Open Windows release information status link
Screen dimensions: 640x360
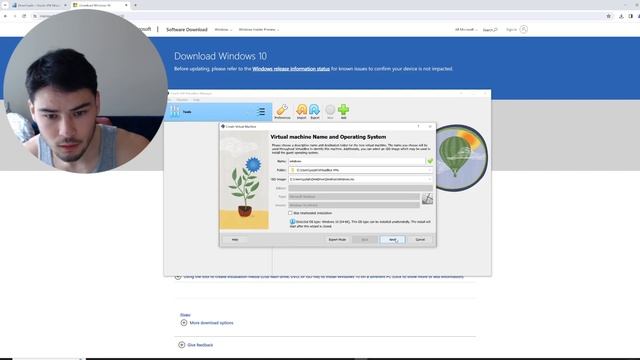pyautogui.click(x=291, y=69)
